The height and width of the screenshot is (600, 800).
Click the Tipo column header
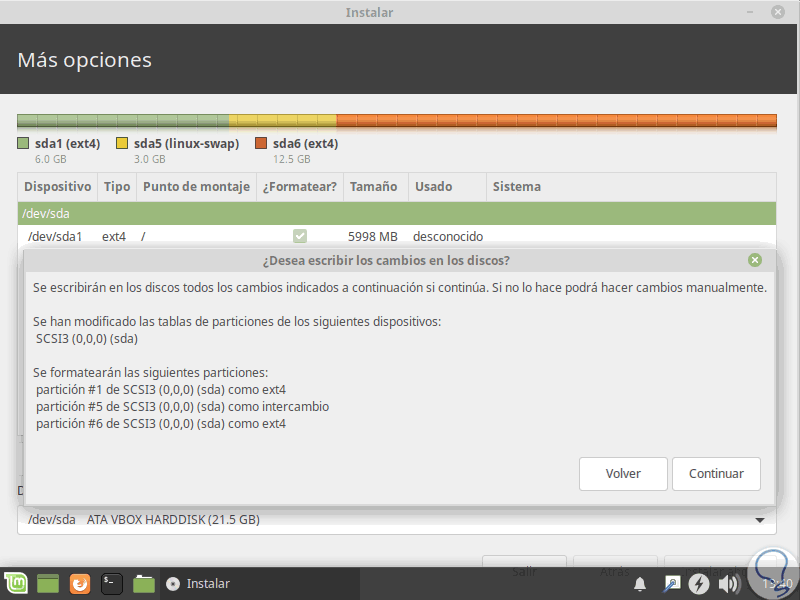117,187
